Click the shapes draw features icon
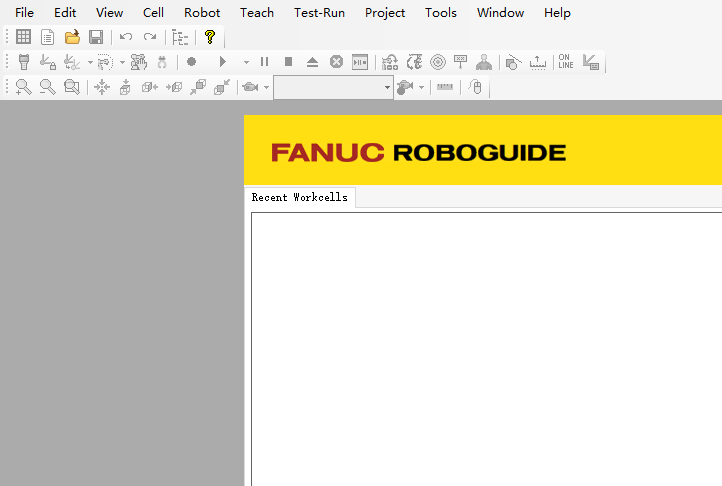 (513, 62)
